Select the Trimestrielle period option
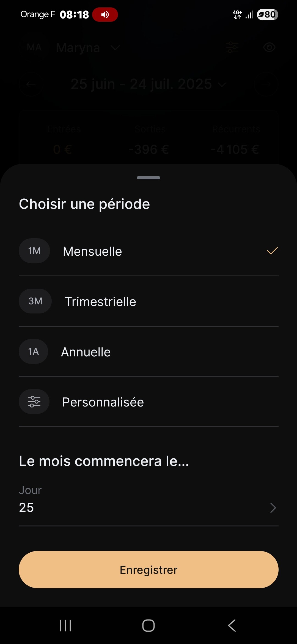Image resolution: width=297 pixels, height=644 pixels. (x=100, y=302)
